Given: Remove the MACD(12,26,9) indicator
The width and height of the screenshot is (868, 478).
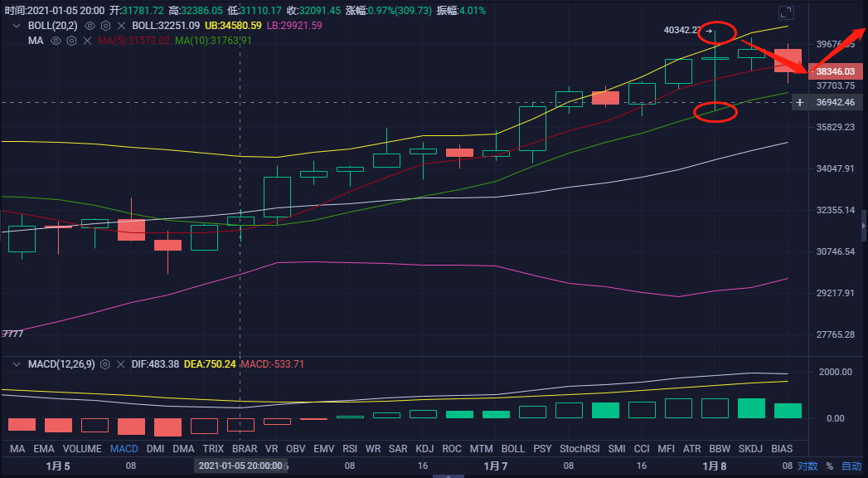Looking at the screenshot, I should click(121, 364).
